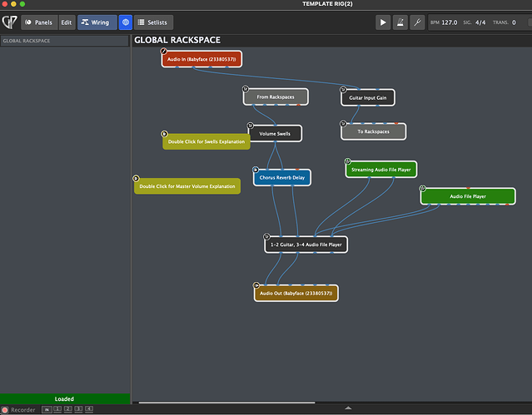Click the Gig Performer logo icon
532x415 pixels.
10,22
